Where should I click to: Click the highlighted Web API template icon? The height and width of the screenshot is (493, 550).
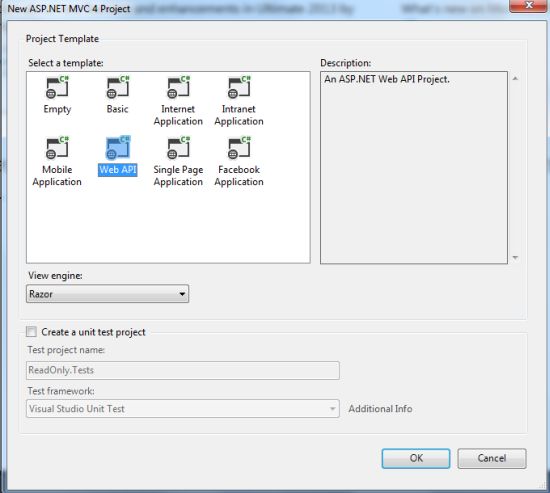pyautogui.click(x=118, y=148)
